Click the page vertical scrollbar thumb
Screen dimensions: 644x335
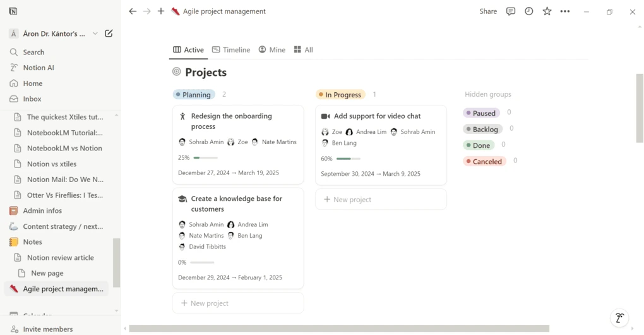[x=640, y=109]
